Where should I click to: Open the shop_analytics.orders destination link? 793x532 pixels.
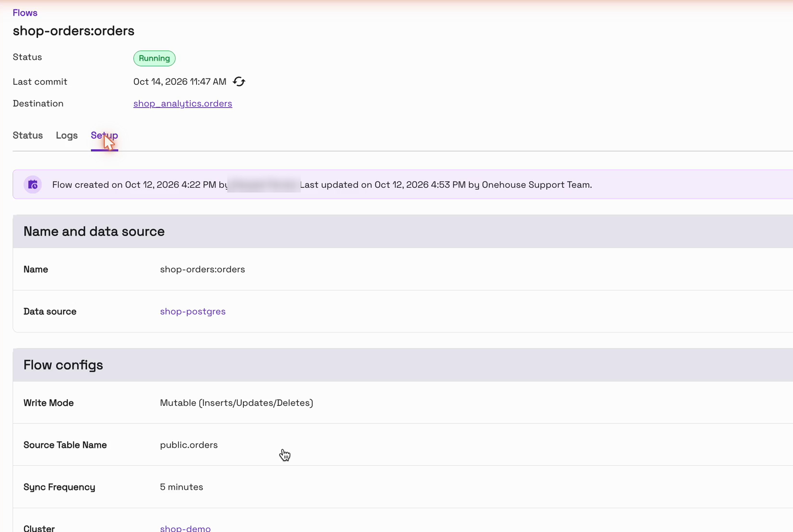(182, 104)
